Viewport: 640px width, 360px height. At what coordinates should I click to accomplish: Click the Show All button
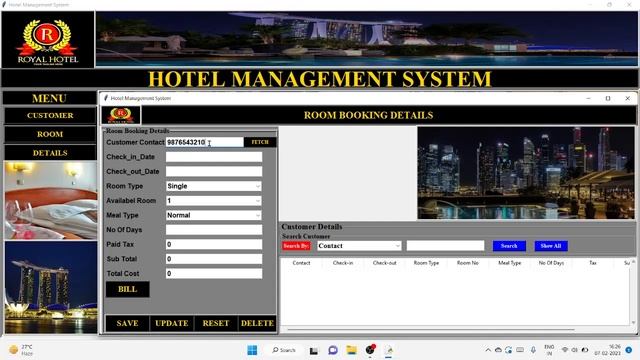551,246
